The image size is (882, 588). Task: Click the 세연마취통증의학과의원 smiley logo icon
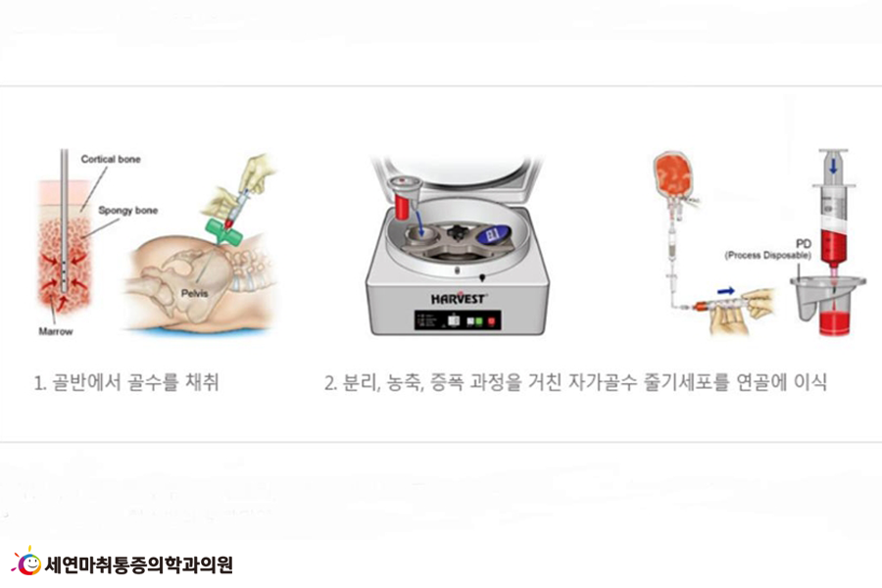[x=25, y=561]
